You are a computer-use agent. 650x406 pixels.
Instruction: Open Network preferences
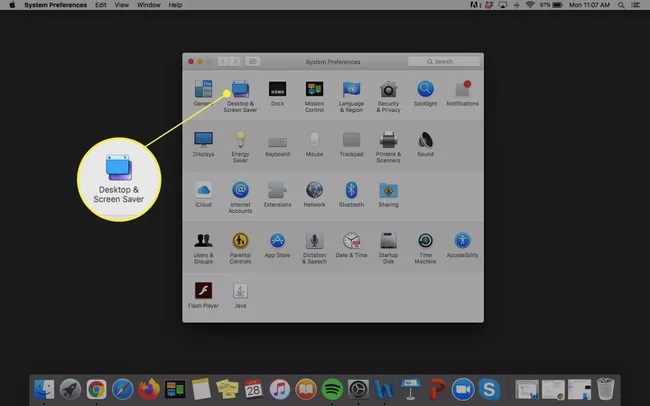[x=314, y=194]
